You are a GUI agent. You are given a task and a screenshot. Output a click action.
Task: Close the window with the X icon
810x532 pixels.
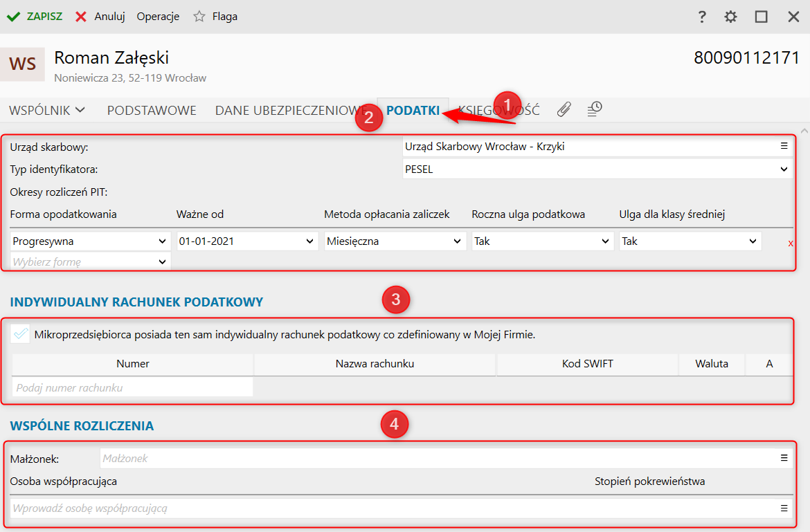coord(793,17)
